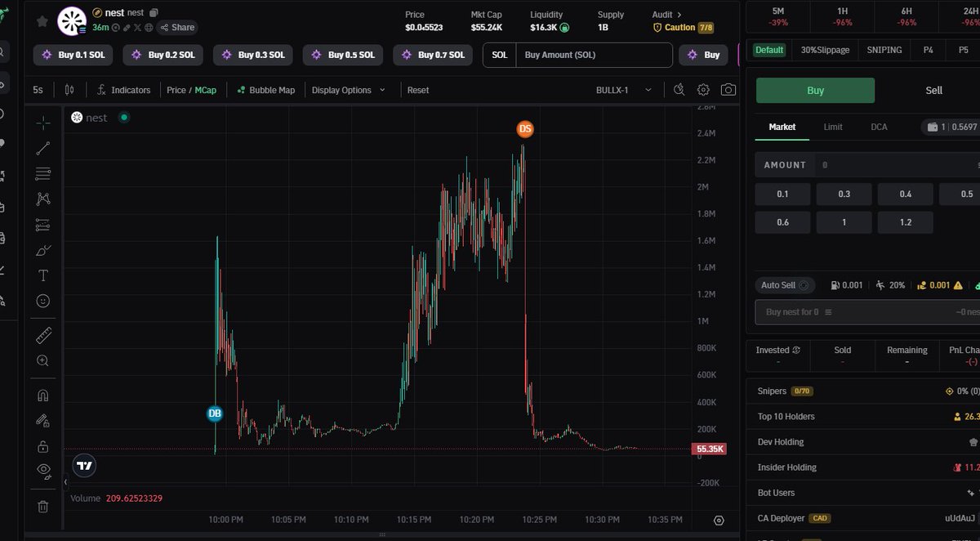Image resolution: width=980 pixels, height=541 pixels.
Task: Focus the AMOUNT input field
Action: click(867, 164)
